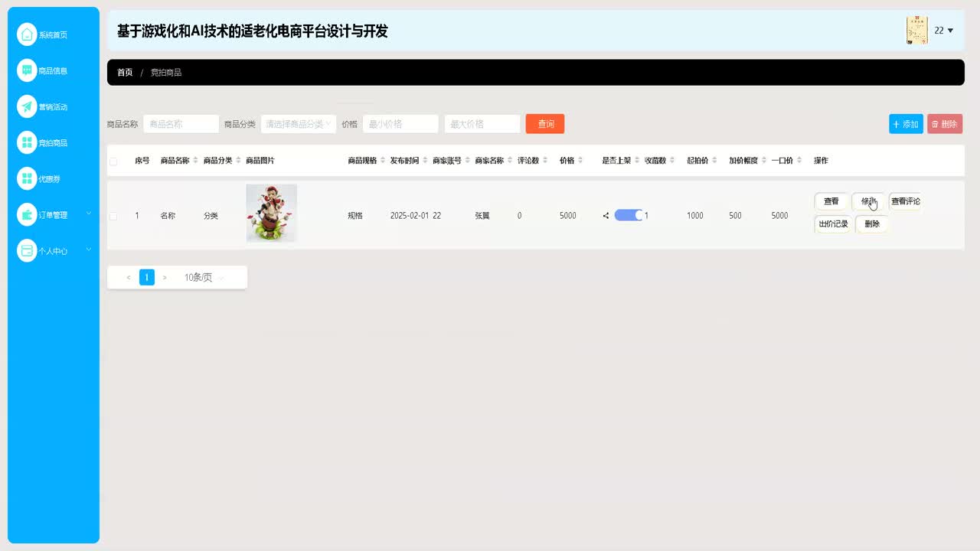Click the 营销活动 paper-plane icon

[27, 106]
